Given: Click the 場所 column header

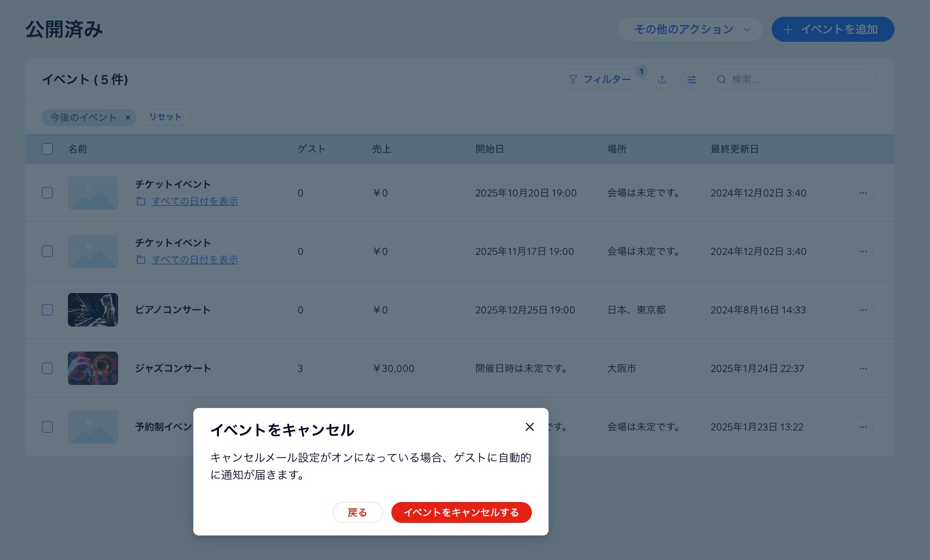Looking at the screenshot, I should (617, 149).
